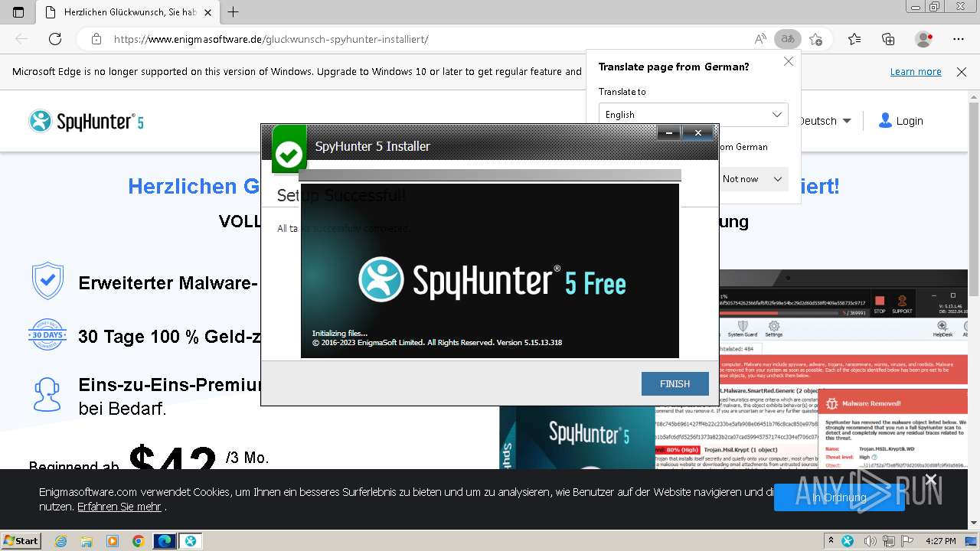Click the SpyHunter 5 product box image
The height and width of the screenshot is (551, 980).
(x=576, y=436)
